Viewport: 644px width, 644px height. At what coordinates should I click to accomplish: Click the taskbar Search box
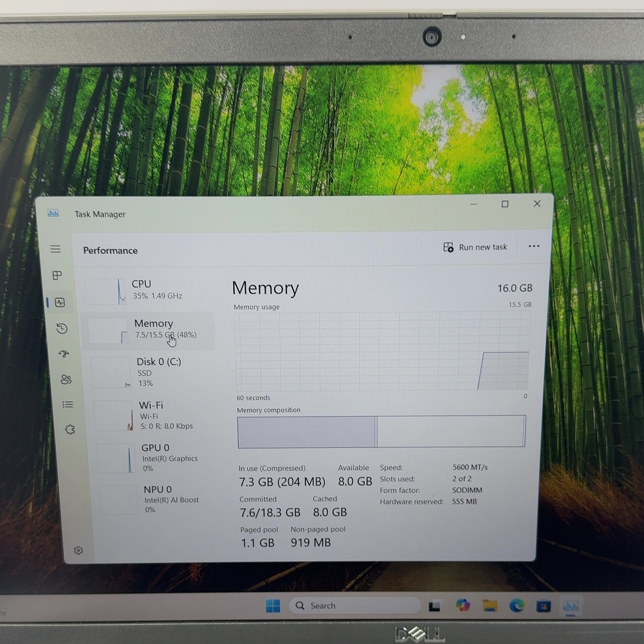pyautogui.click(x=355, y=606)
